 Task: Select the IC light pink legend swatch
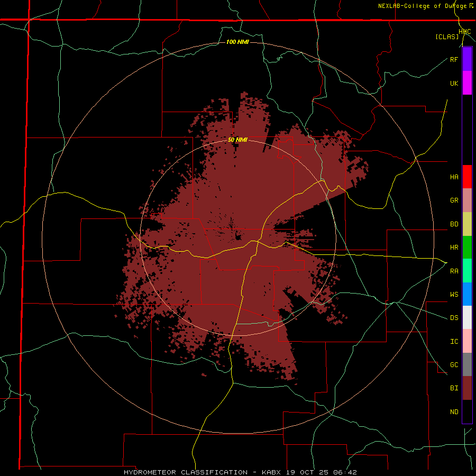tap(467, 341)
